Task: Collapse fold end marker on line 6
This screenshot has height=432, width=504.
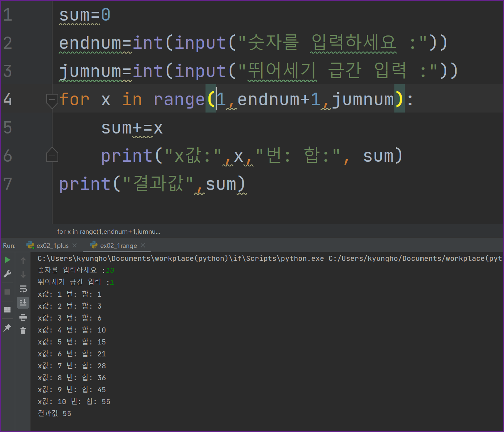Action: click(52, 156)
